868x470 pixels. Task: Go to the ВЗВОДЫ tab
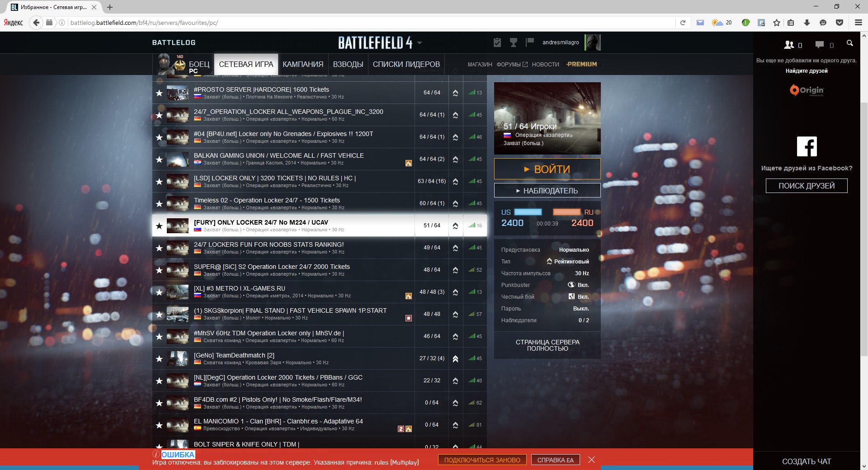(348, 64)
